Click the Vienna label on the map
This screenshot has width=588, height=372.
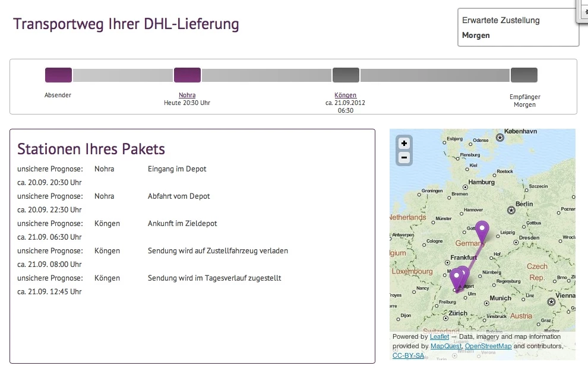click(565, 295)
